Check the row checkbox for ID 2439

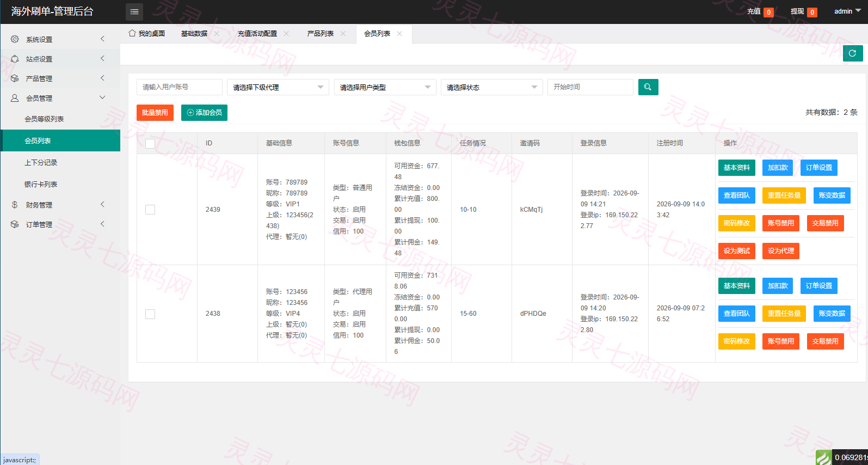150,210
